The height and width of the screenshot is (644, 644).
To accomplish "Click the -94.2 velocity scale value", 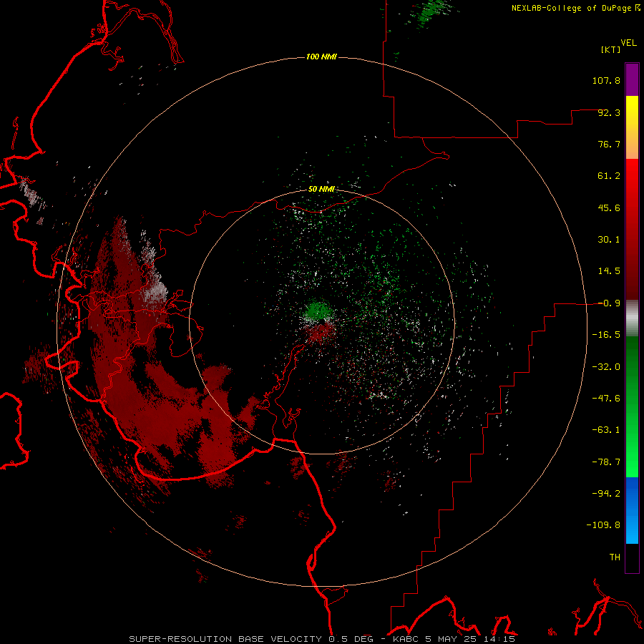I will [x=606, y=494].
